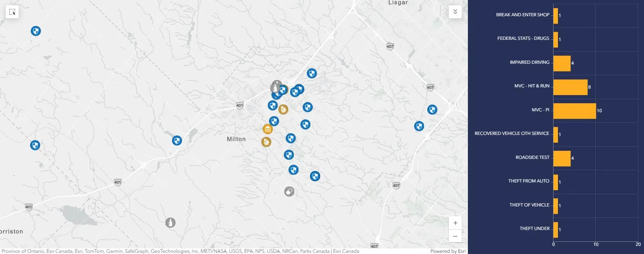Click the IMPAIRED DRIVING chart bar
Screen dimensions: 644x254
[x=562, y=63]
